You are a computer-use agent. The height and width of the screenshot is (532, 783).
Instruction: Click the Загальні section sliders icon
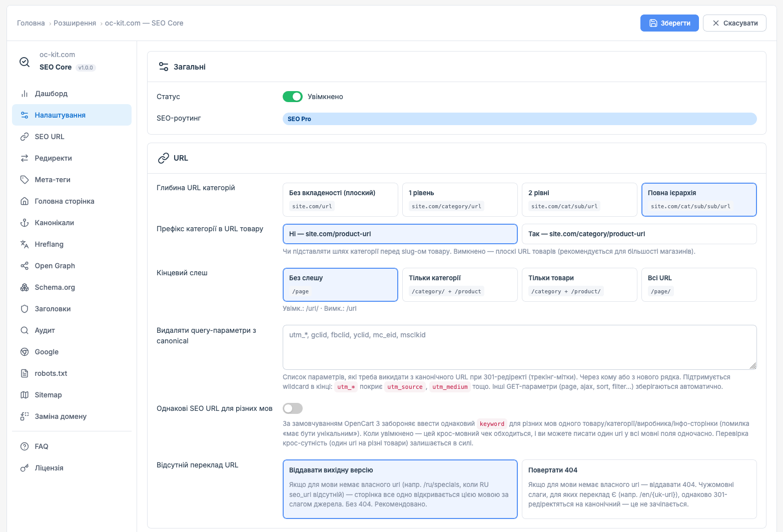pos(164,67)
